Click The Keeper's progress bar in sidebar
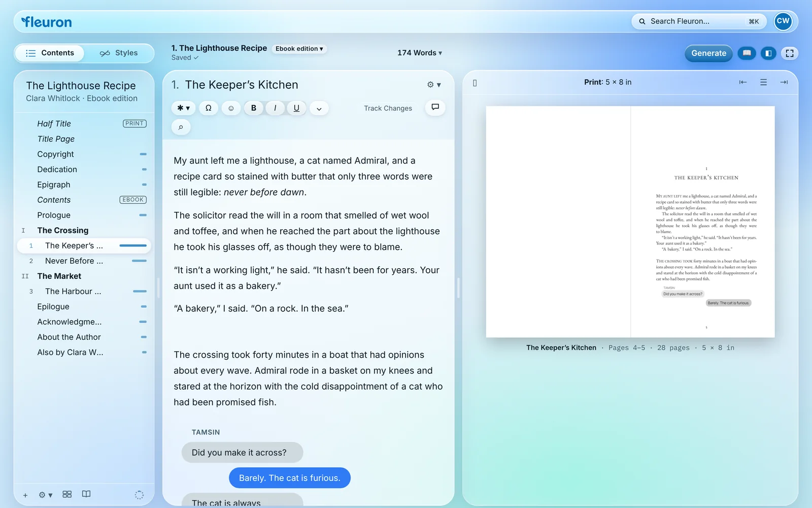The image size is (812, 508). [x=133, y=245]
